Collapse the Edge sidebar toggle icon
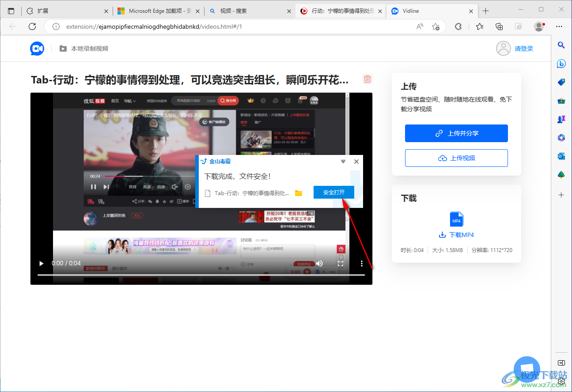This screenshot has width=572, height=392. click(561, 363)
